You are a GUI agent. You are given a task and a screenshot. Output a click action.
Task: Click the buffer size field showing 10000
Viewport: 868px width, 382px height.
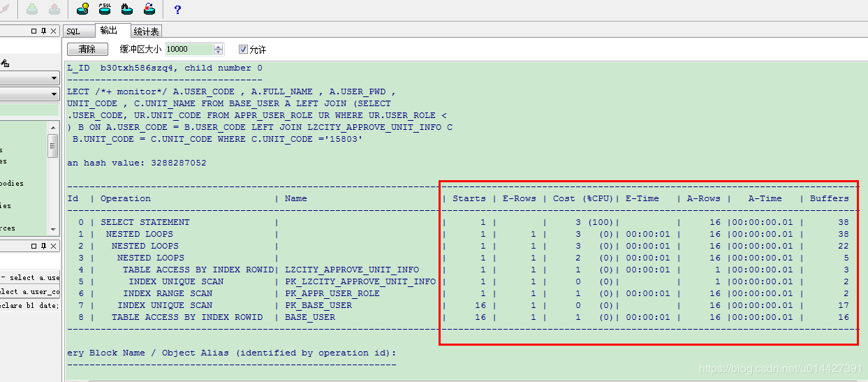click(189, 50)
